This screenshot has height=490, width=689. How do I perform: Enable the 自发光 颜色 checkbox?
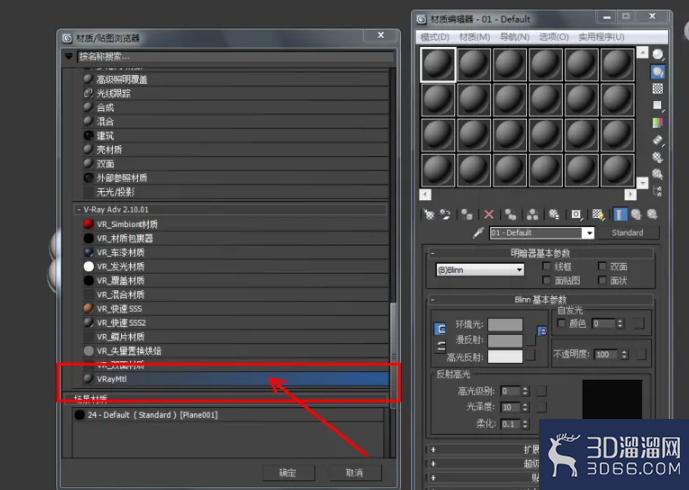561,323
